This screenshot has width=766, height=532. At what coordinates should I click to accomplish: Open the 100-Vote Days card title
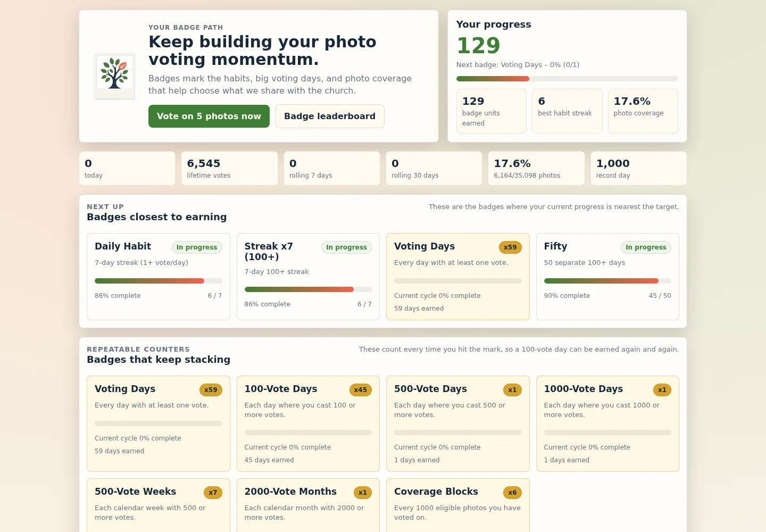tap(281, 389)
